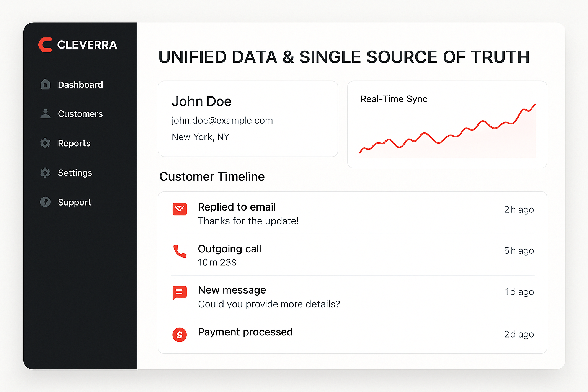Click the red chat message icon
The width and height of the screenshot is (588, 392).
pos(180,293)
